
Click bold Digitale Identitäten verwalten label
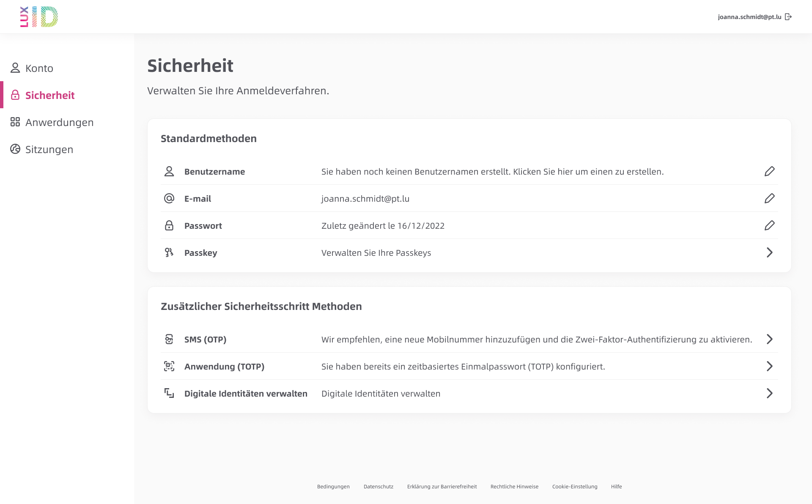pos(246,394)
